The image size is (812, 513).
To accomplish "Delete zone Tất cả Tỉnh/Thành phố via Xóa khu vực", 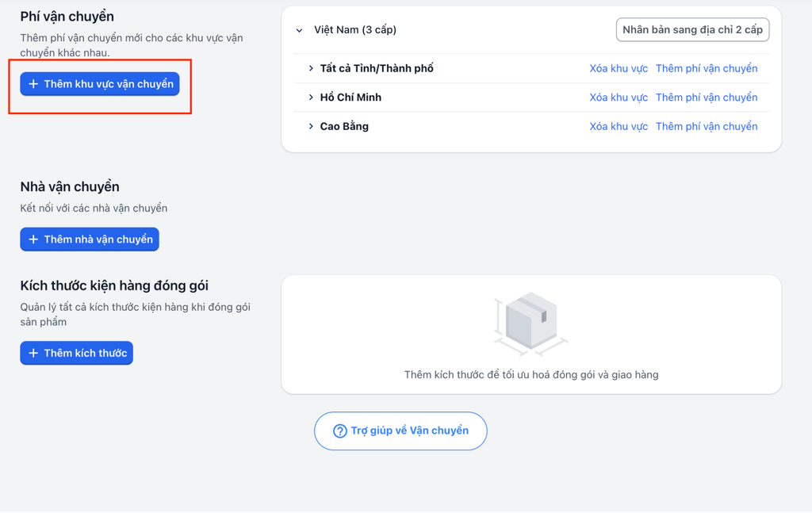I will coord(619,69).
